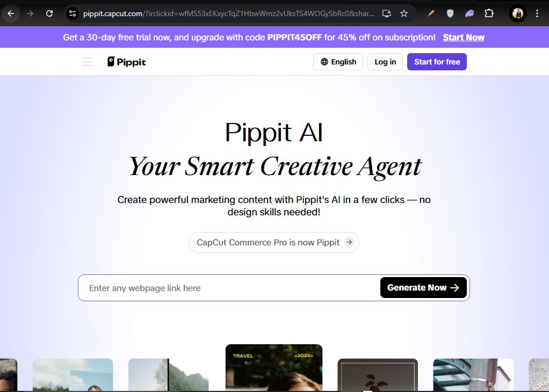Follow the Start Now promo link
Viewport: 549px width, 392px height.
click(x=464, y=37)
